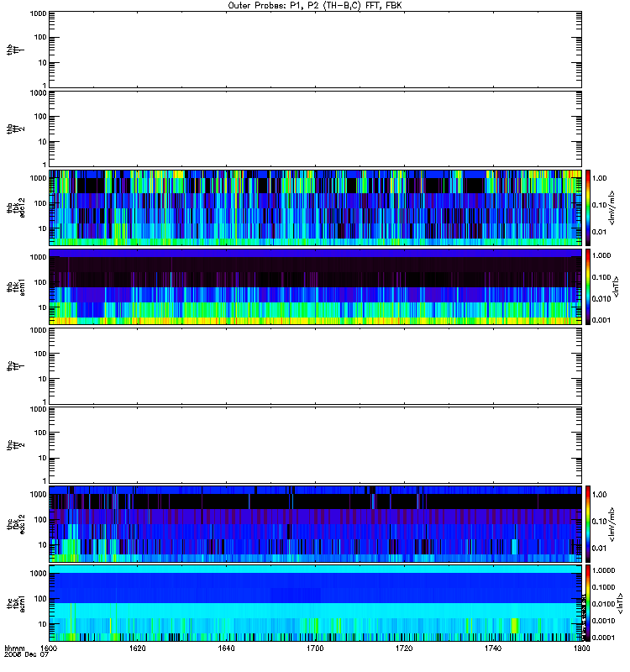Click the thb fbk scm1 spectrogram panel
The image size is (630, 672).
(315, 286)
